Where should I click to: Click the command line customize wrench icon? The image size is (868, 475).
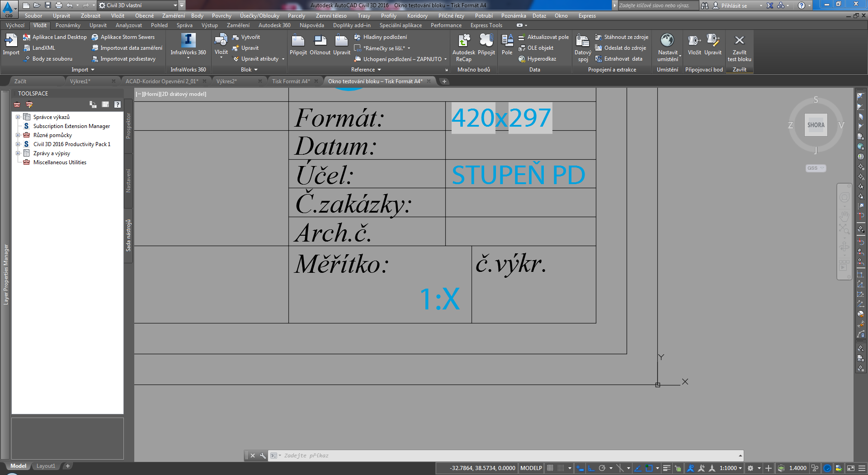[263, 456]
